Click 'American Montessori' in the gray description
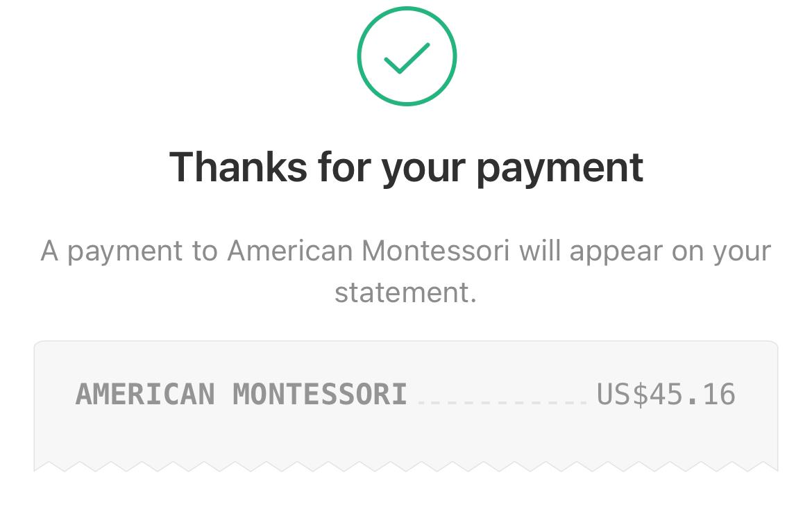This screenshot has width=812, height=505. coord(369,251)
